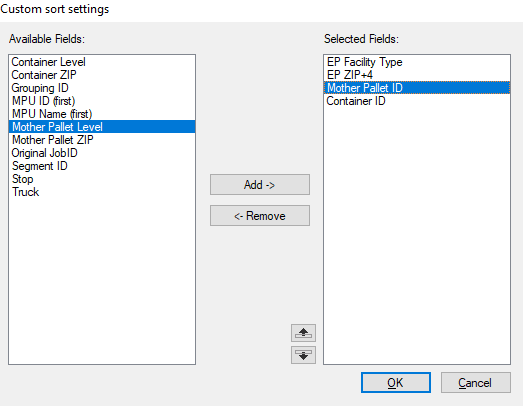Choose EP ZIP+4 in Selected Fields
The image size is (523, 406).
[417, 75]
